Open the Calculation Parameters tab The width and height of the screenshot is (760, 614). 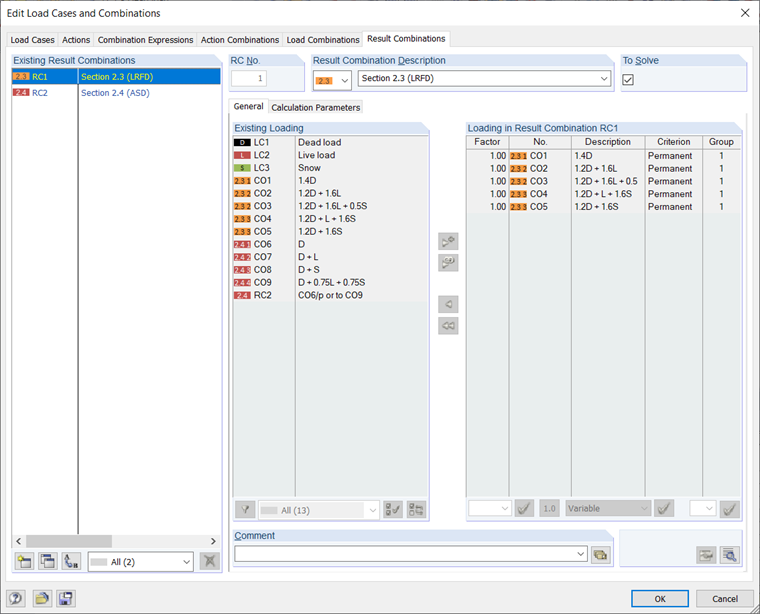(x=316, y=107)
